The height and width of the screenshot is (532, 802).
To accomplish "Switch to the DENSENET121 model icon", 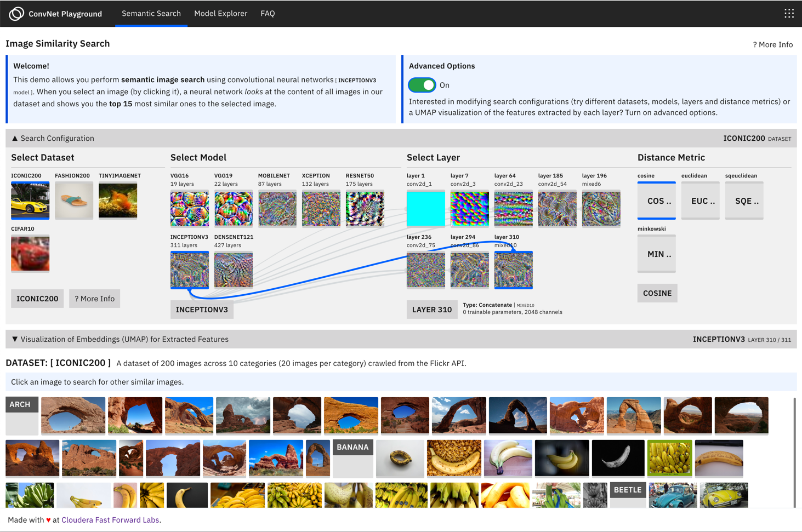I will tap(234, 270).
